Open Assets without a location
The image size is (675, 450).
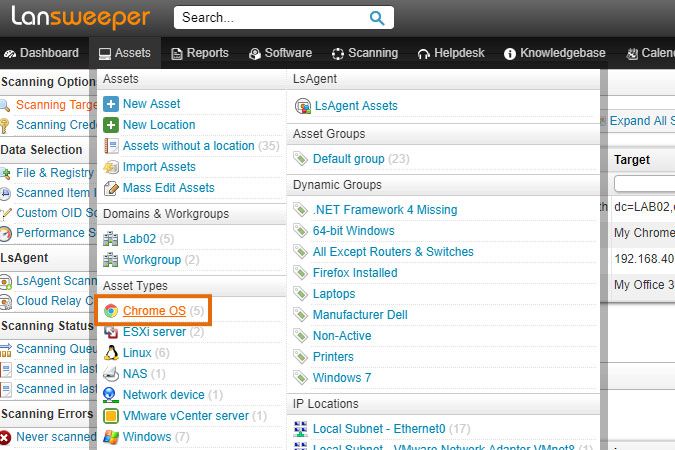189,146
